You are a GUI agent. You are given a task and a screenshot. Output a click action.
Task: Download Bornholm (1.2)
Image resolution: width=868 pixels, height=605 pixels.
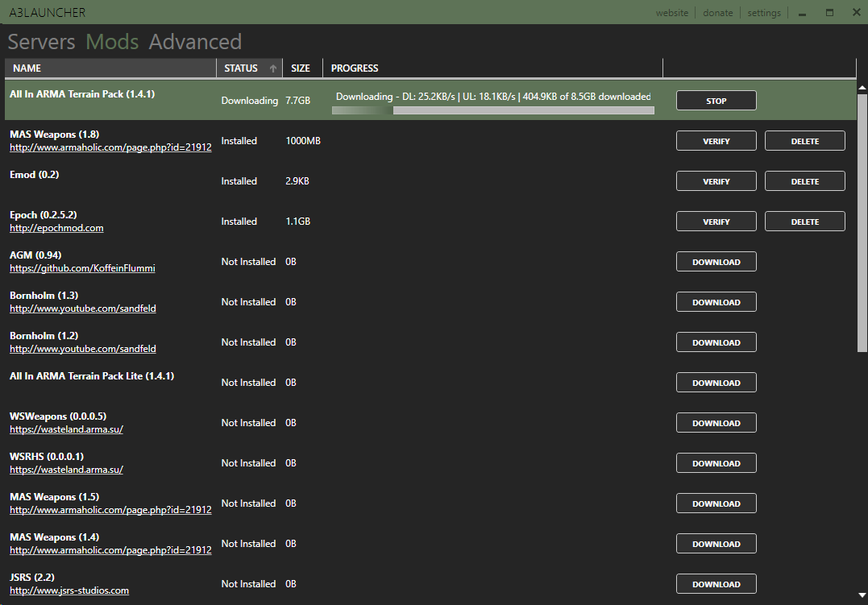(716, 342)
